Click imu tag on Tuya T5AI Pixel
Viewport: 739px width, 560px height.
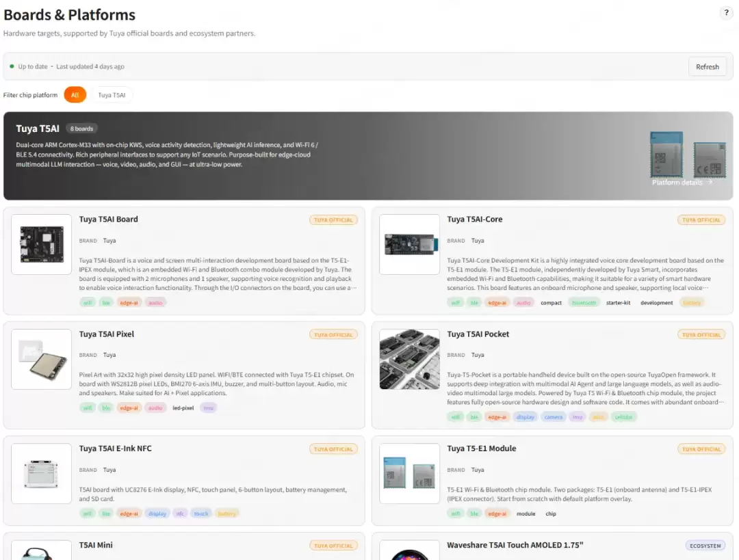(x=208, y=408)
